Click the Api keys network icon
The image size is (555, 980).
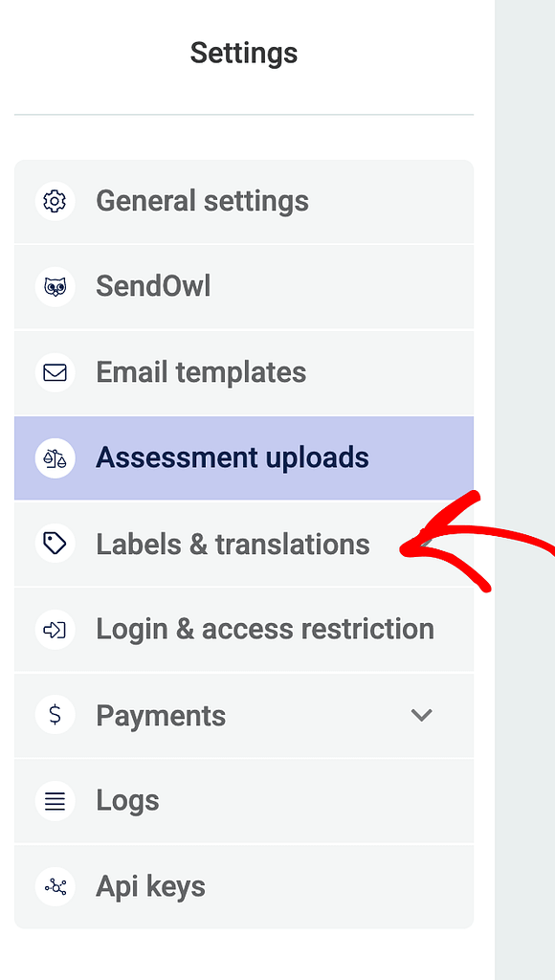coord(55,886)
